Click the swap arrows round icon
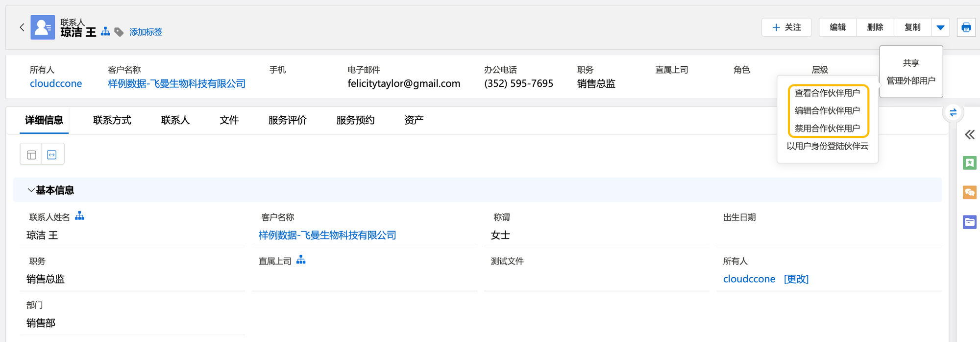This screenshot has width=980, height=342. [x=953, y=113]
